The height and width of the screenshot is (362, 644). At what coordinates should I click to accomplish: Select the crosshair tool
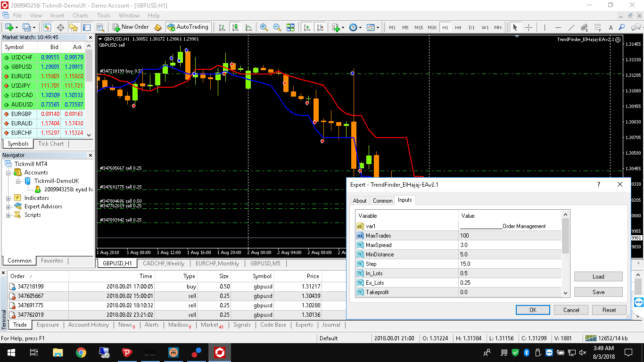(x=529, y=27)
